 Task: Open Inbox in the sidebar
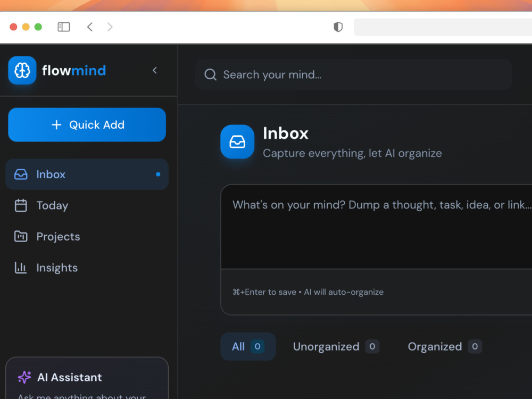click(x=87, y=174)
